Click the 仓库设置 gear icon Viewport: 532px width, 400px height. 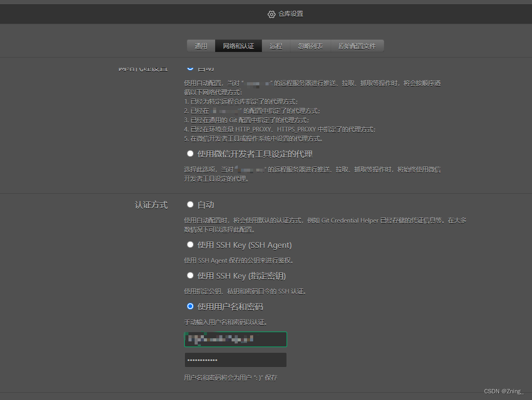click(272, 14)
